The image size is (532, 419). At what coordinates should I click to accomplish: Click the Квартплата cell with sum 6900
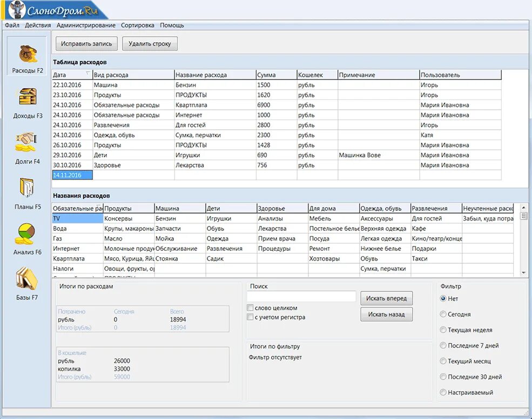pos(216,105)
